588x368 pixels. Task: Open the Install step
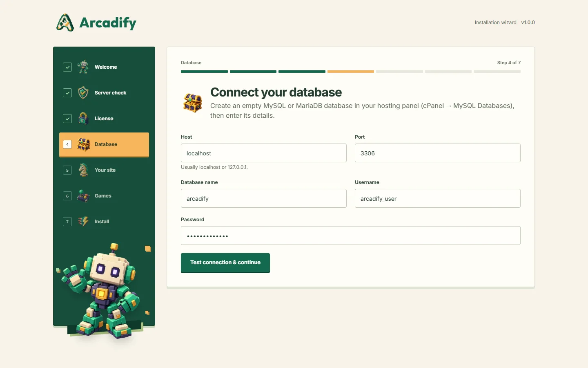(x=104, y=222)
